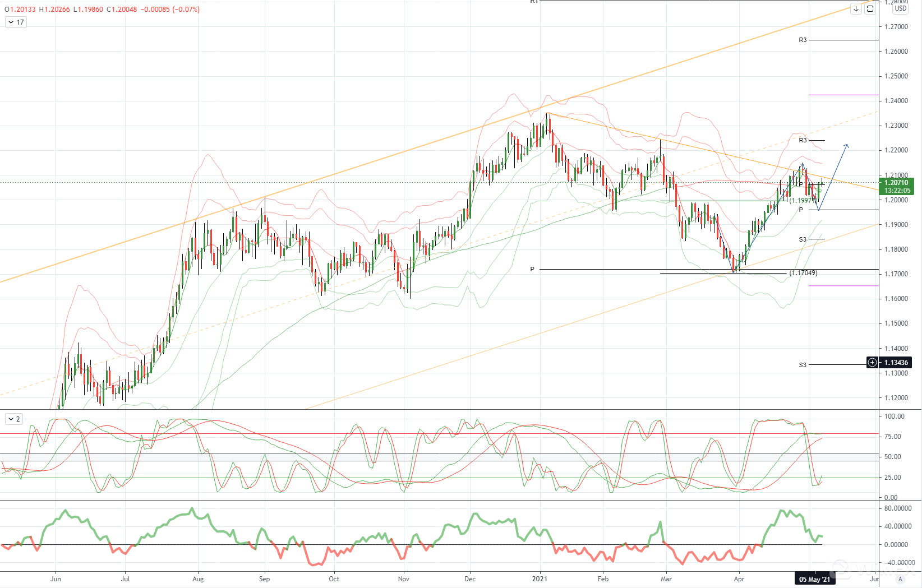Click the 1.15000 price scale label
The height and width of the screenshot is (588, 922).
pyautogui.click(x=896, y=323)
